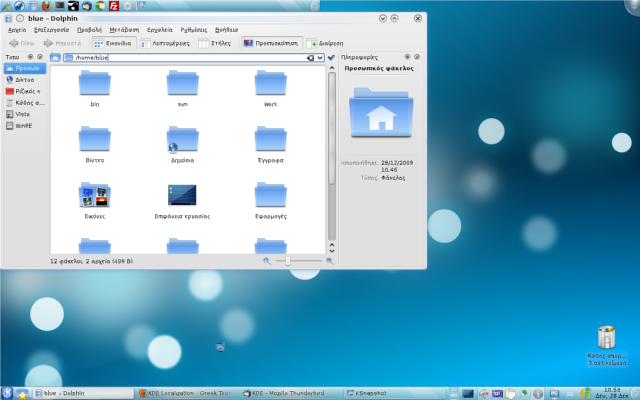This screenshot has height=400, width=640.
Task: Expand the location bar history dropdown
Action: click(320, 58)
